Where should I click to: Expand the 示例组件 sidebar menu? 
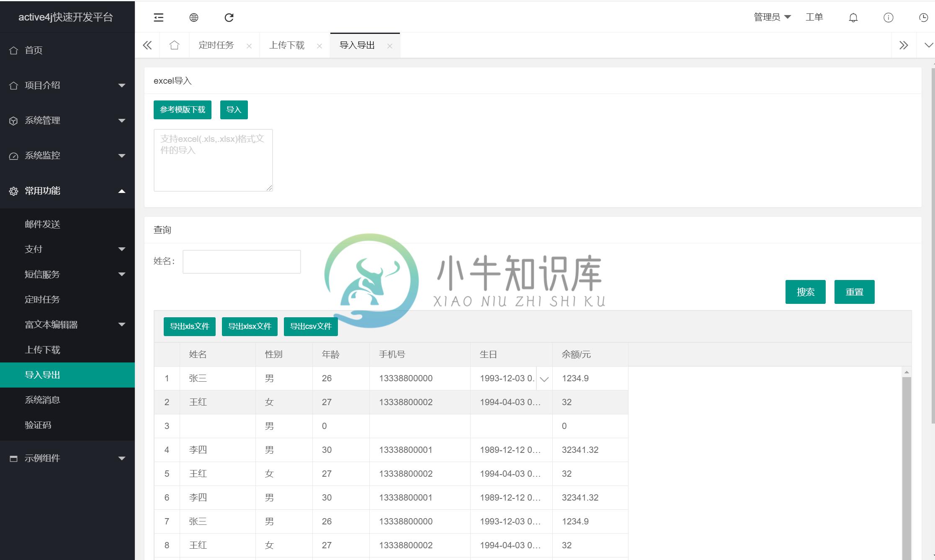click(x=67, y=458)
